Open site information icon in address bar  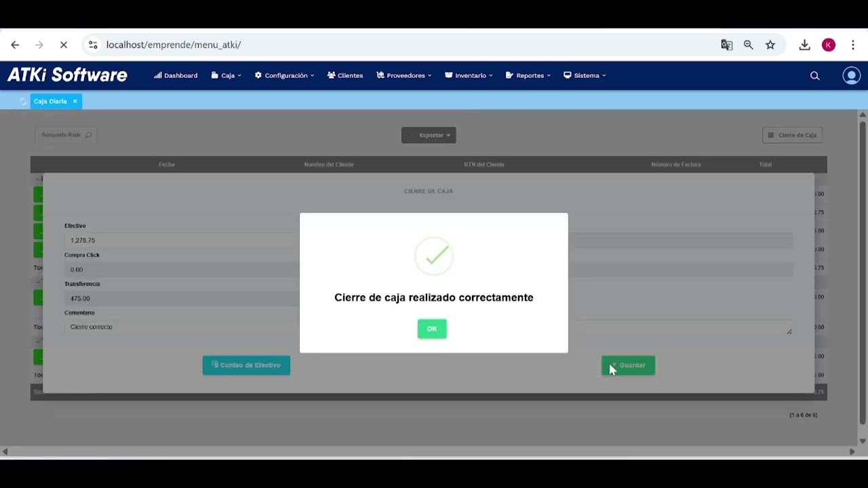tap(93, 45)
